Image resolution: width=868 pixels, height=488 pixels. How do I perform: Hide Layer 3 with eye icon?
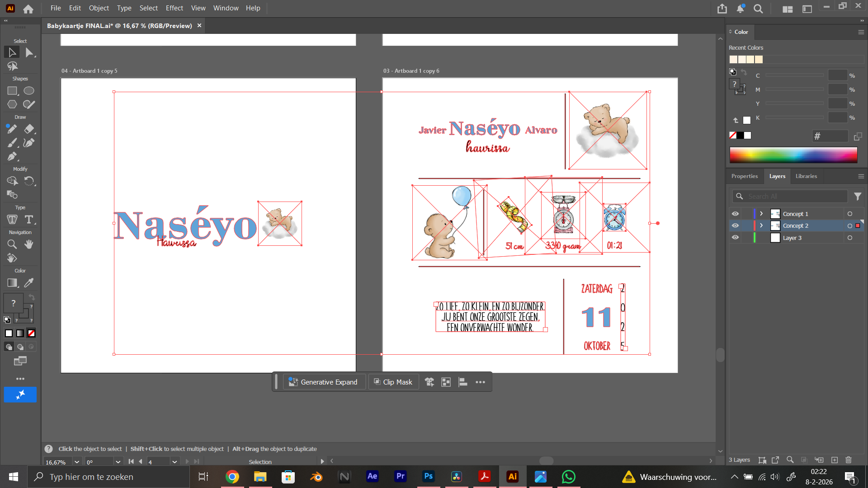[736, 238]
